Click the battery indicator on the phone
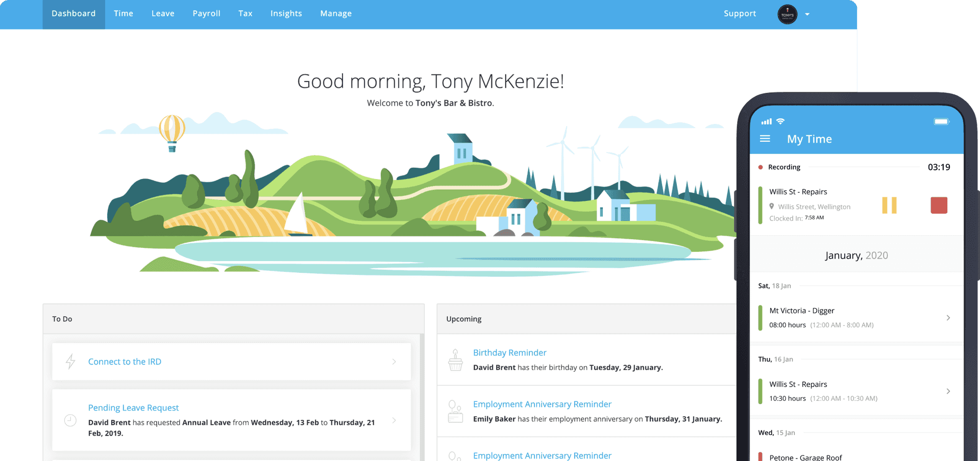Viewport: 980px width, 461px height. coord(941,121)
